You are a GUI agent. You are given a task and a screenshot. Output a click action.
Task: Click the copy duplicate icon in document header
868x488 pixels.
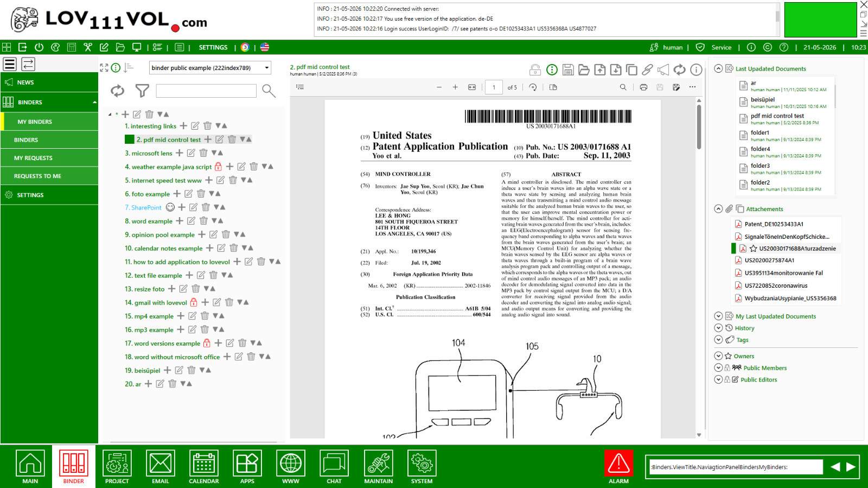point(631,69)
